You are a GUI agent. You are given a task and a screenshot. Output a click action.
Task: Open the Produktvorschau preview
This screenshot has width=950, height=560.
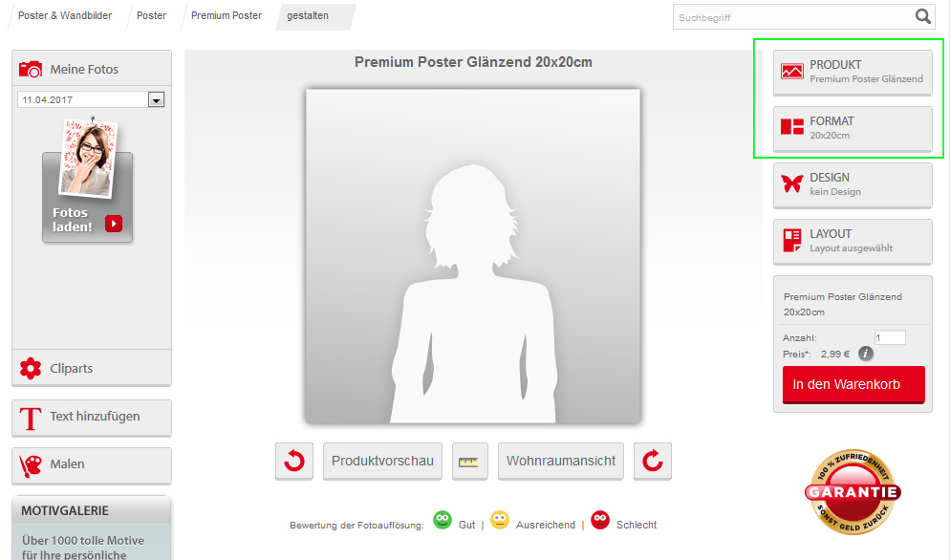pyautogui.click(x=382, y=462)
